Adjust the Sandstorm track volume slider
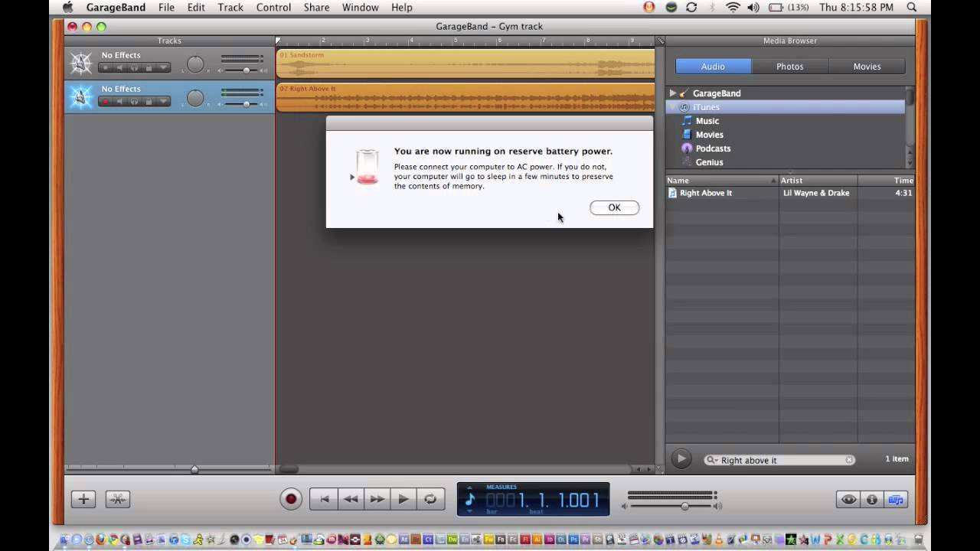Image resolution: width=980 pixels, height=551 pixels. pyautogui.click(x=246, y=70)
